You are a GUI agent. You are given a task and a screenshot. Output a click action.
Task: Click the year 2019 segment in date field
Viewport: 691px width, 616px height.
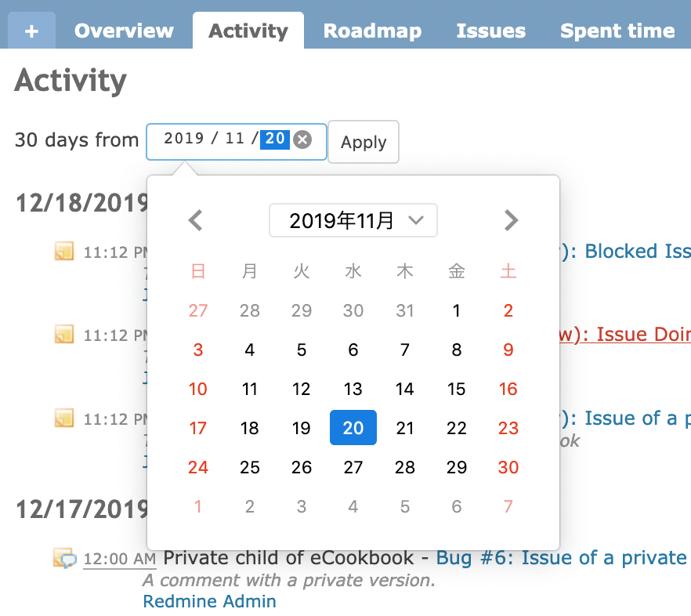(x=184, y=139)
